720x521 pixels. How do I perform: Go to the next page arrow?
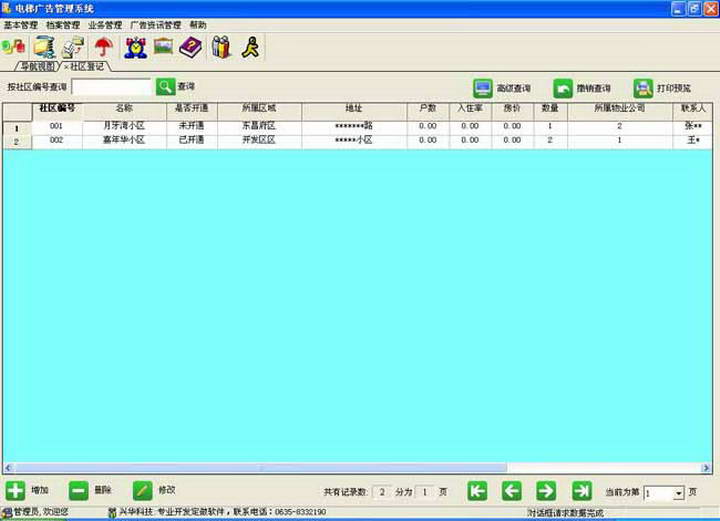pyautogui.click(x=546, y=491)
